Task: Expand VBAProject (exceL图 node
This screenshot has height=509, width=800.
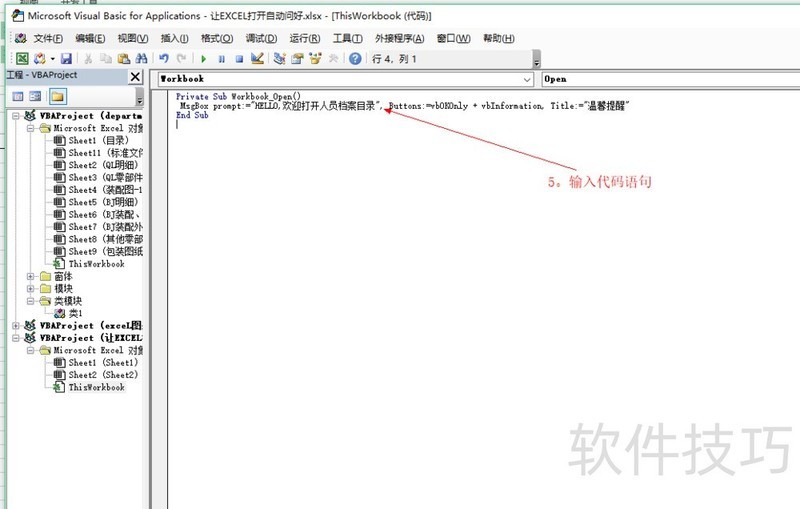Action: pos(16,325)
